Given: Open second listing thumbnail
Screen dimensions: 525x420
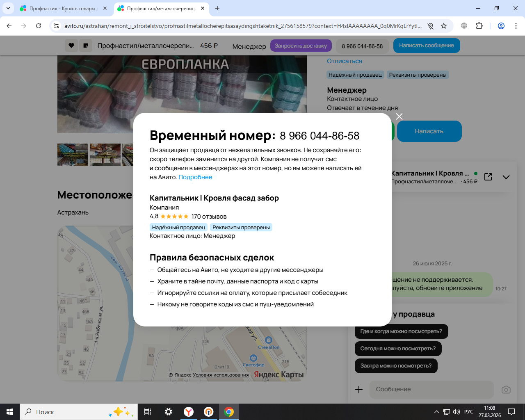Looking at the screenshot, I should (x=105, y=155).
